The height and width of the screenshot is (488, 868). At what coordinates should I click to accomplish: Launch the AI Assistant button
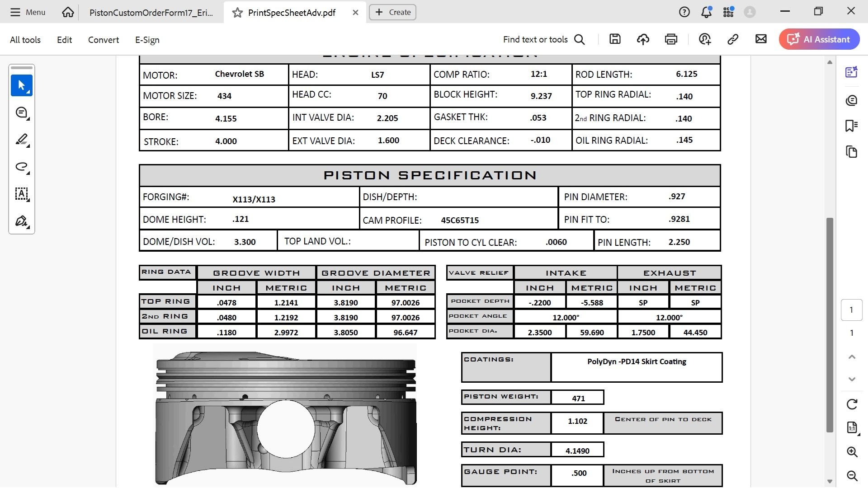click(x=819, y=39)
